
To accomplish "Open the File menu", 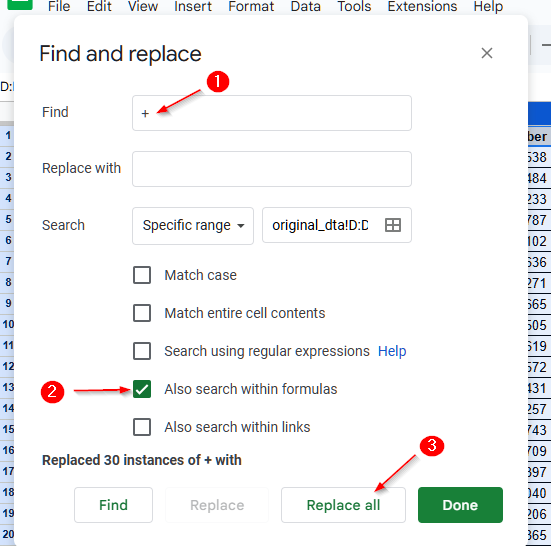I will coord(59,6).
